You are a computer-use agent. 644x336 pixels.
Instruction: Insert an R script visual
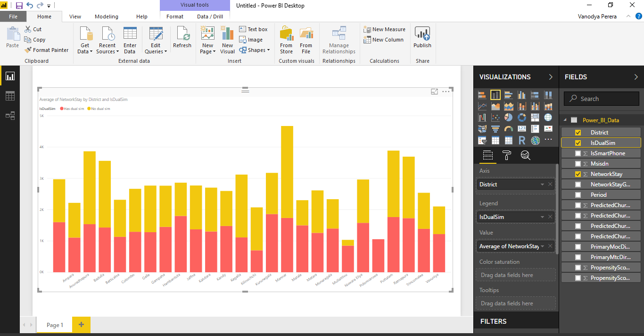coord(522,140)
